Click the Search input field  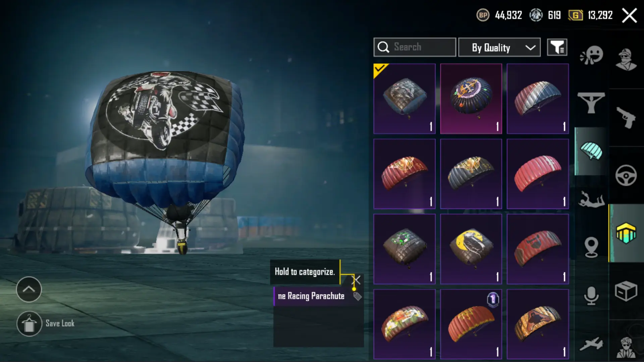pyautogui.click(x=415, y=47)
